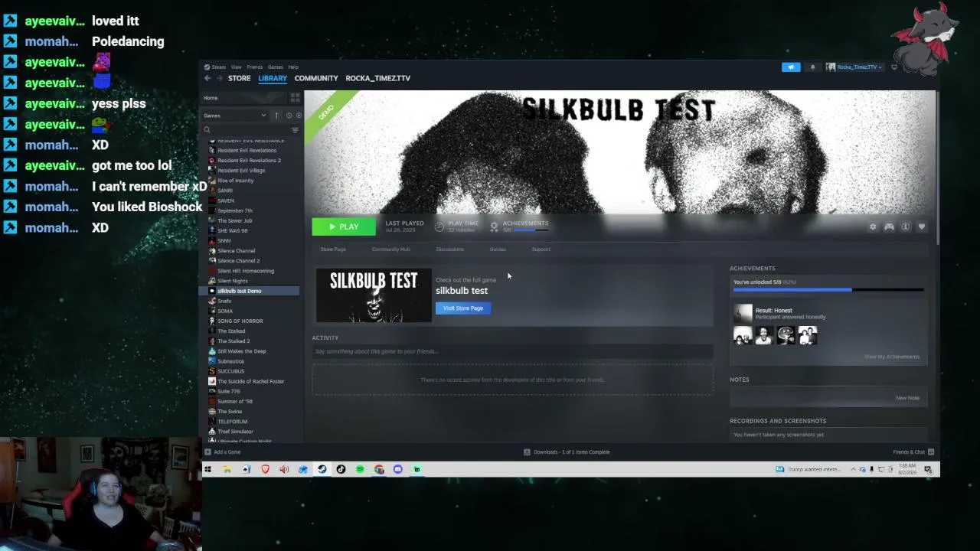This screenshot has width=980, height=551.
Task: Open Steam announcements megaphone button
Action: click(791, 67)
